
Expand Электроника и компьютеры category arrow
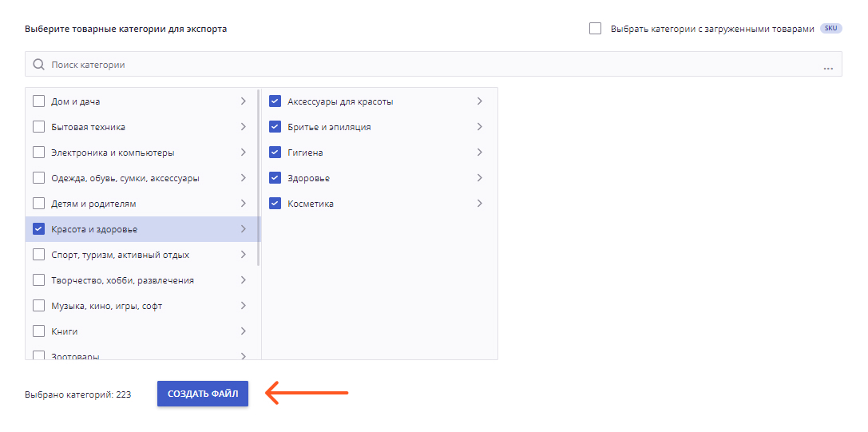point(244,152)
